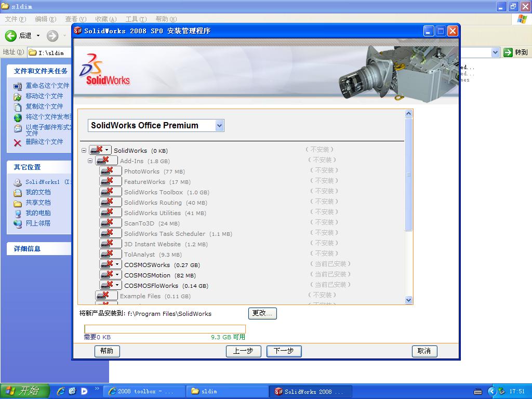Click the 开始 Start button

[24, 391]
